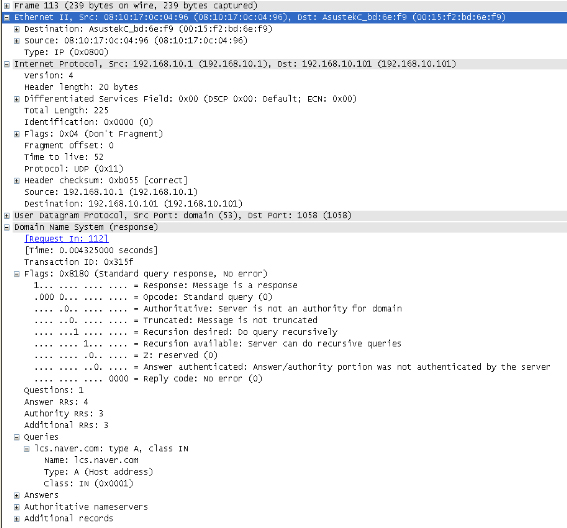567x528 pixels.
Task: Open the Request In: 112 link
Action: point(66,239)
